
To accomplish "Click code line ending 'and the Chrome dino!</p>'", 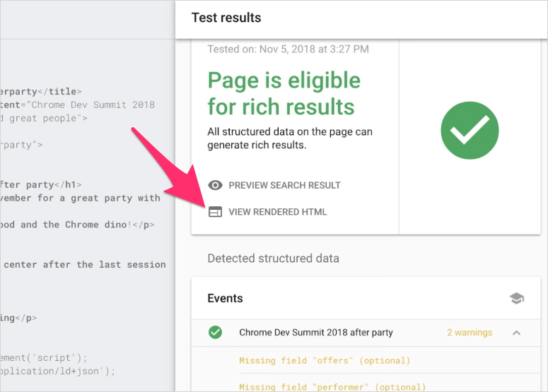I will click(77, 225).
